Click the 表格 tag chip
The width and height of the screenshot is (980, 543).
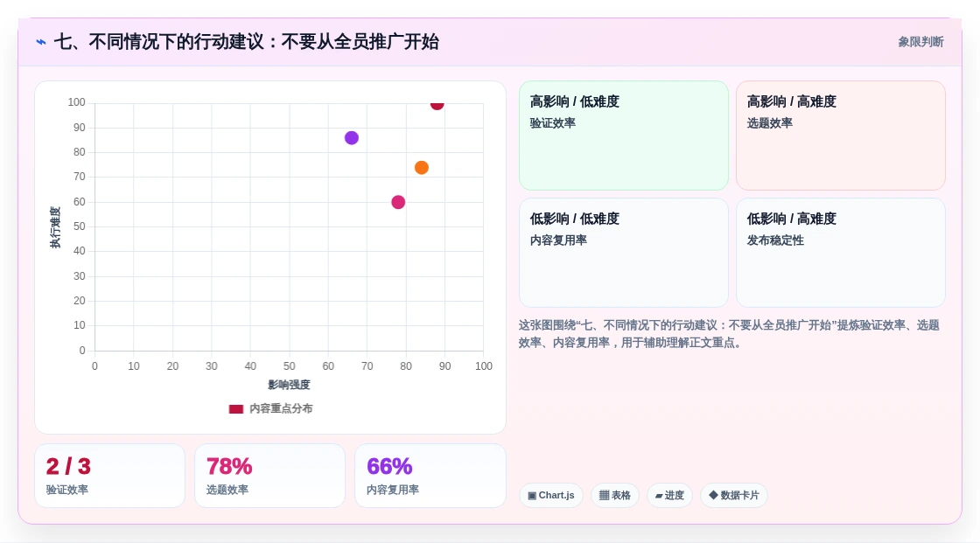pos(615,496)
